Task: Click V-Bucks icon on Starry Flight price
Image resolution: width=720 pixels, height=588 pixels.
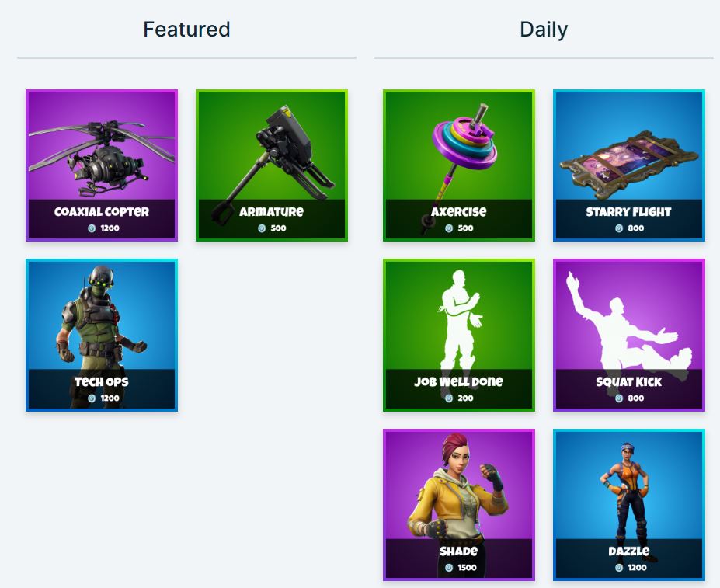Action: 619,228
